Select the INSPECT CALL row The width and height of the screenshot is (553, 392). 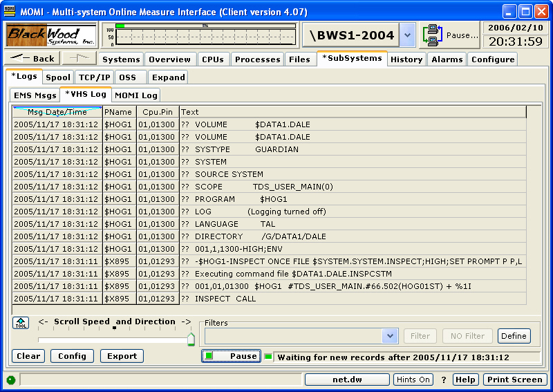(x=270, y=299)
